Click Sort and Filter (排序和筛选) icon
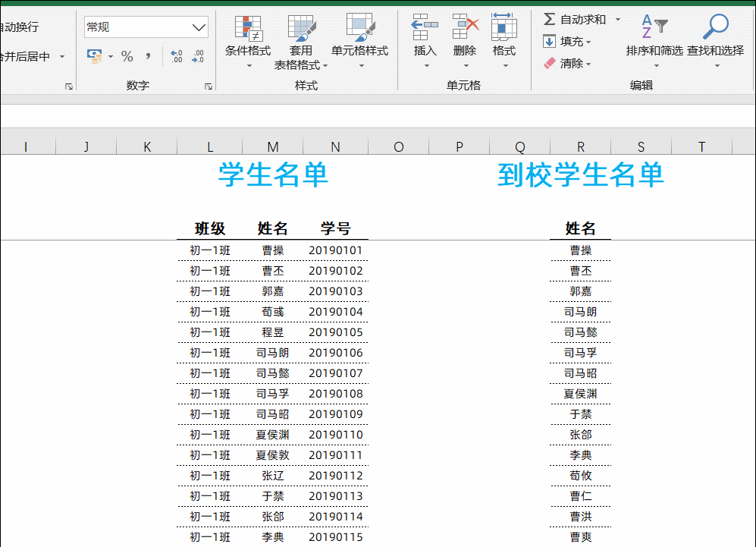The width and height of the screenshot is (756, 547). pos(654,28)
